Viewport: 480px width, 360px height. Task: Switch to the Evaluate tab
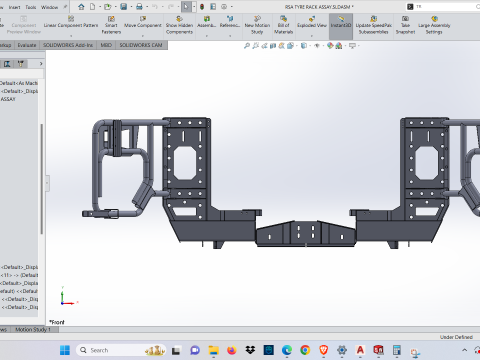point(27,45)
